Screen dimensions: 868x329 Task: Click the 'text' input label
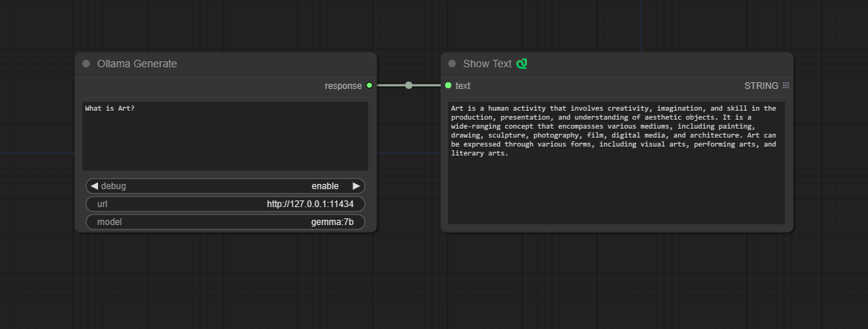(x=462, y=86)
